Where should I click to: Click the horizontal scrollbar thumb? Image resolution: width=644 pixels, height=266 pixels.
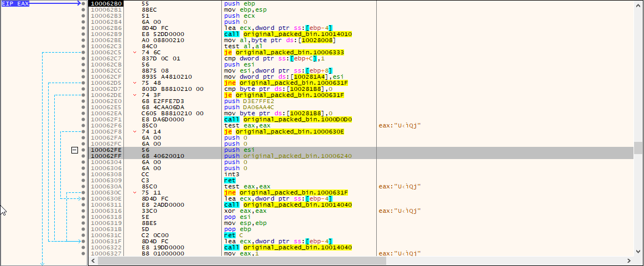tap(242, 261)
